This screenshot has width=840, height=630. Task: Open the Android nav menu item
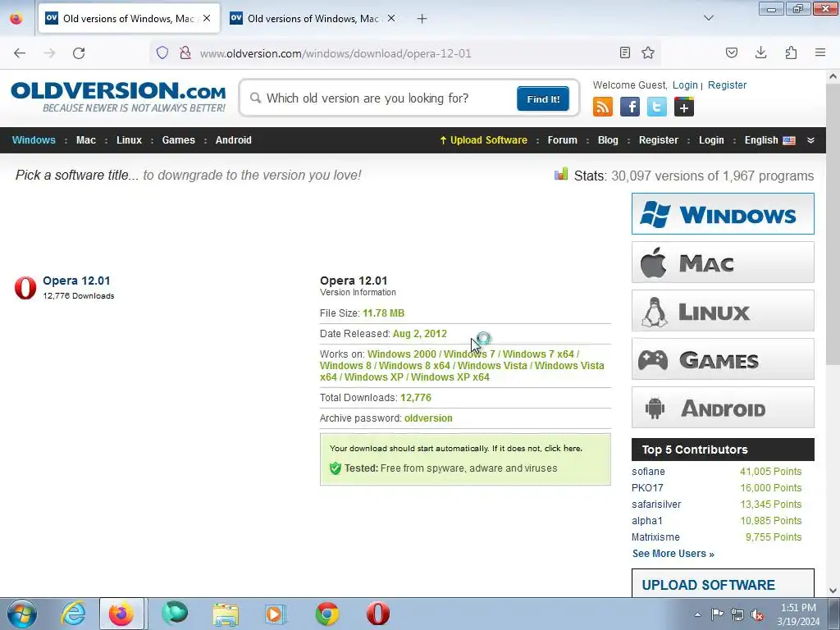(x=234, y=139)
